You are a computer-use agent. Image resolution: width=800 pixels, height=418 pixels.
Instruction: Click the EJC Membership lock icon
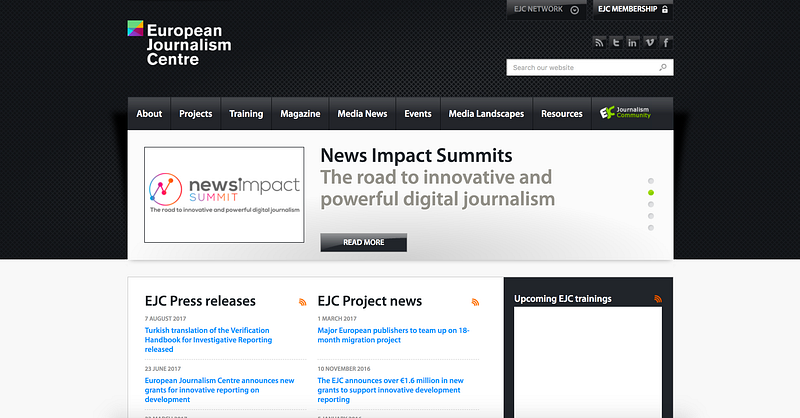pos(665,9)
